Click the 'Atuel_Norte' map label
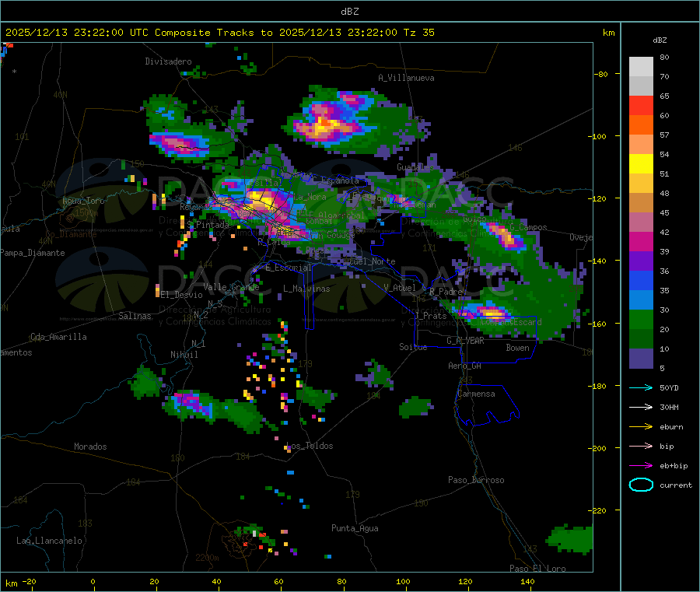 tap(369, 261)
